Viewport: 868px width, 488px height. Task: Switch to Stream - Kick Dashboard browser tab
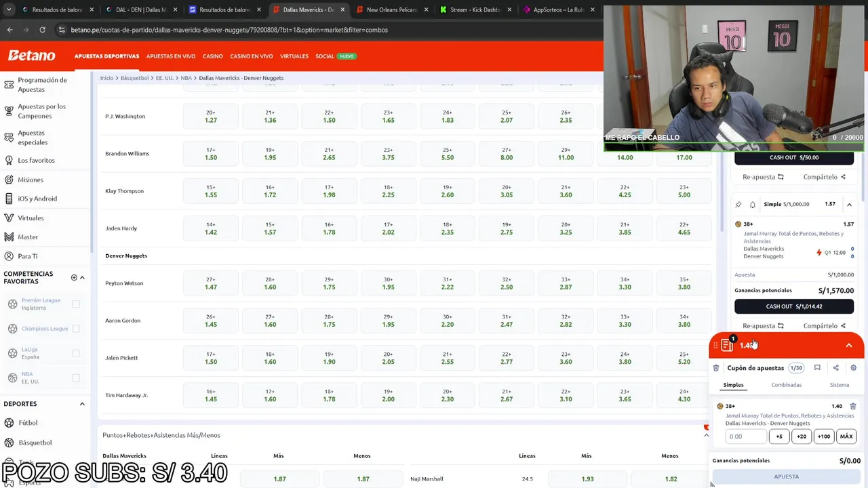point(475,9)
